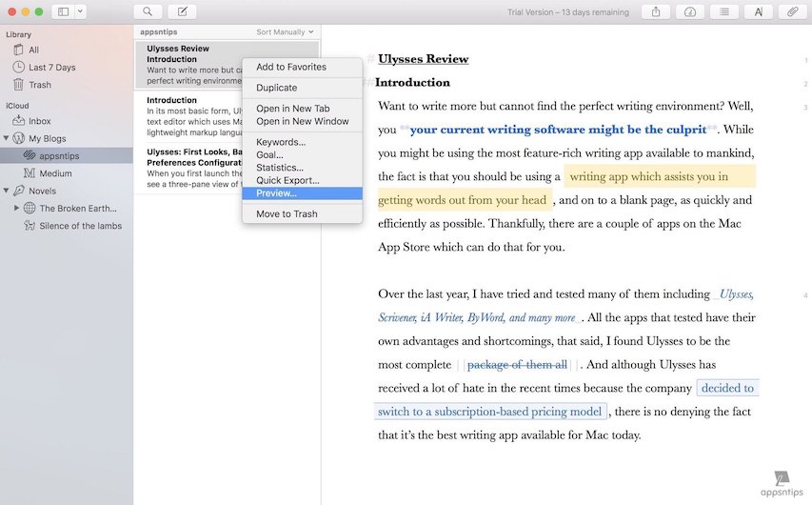Select Add to Favorites menu entry

pos(291,67)
